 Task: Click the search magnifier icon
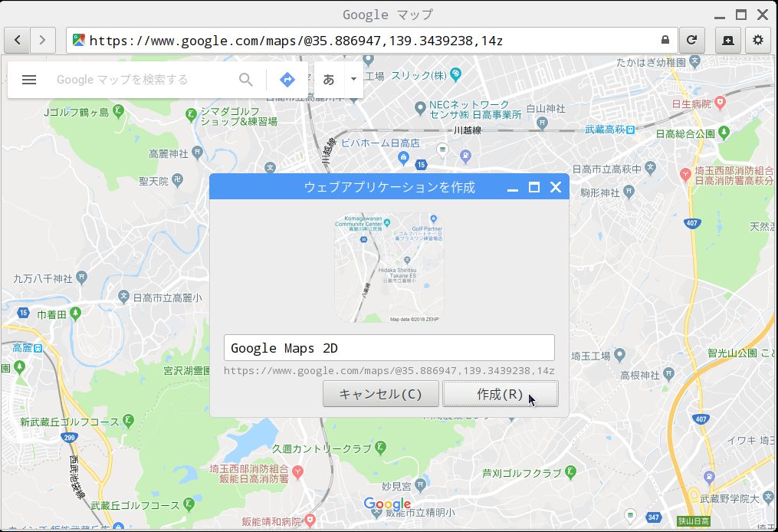point(246,80)
